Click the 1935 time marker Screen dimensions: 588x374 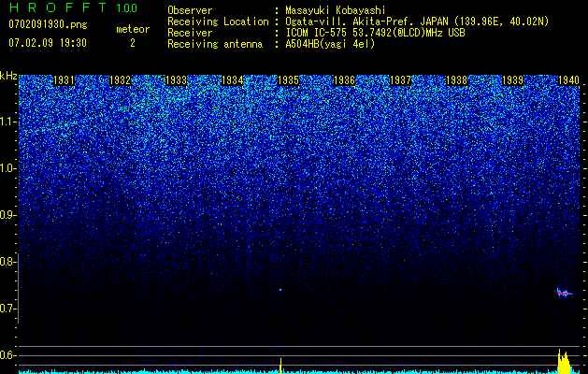click(x=288, y=80)
